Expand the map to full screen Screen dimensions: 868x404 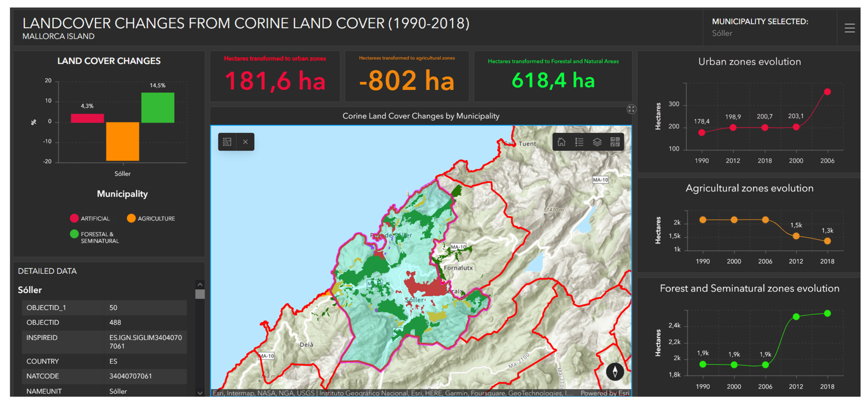coord(631,109)
